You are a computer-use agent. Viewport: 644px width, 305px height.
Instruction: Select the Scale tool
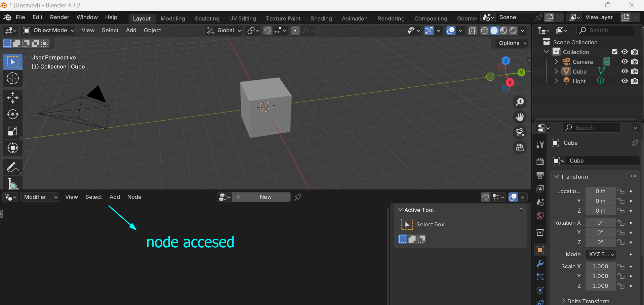click(13, 131)
